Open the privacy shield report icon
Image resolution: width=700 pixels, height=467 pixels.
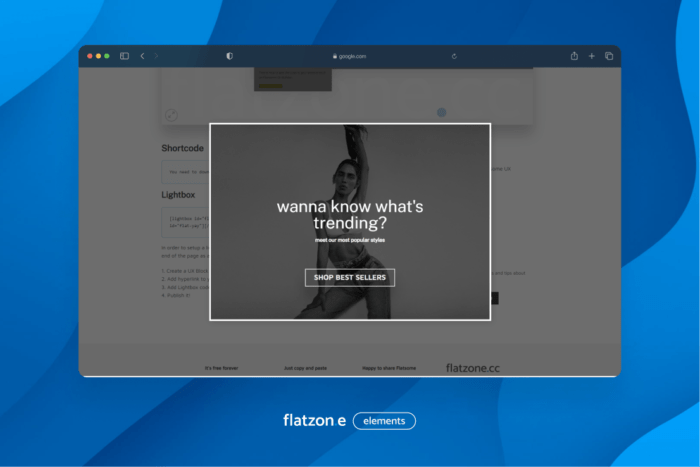pos(229,56)
